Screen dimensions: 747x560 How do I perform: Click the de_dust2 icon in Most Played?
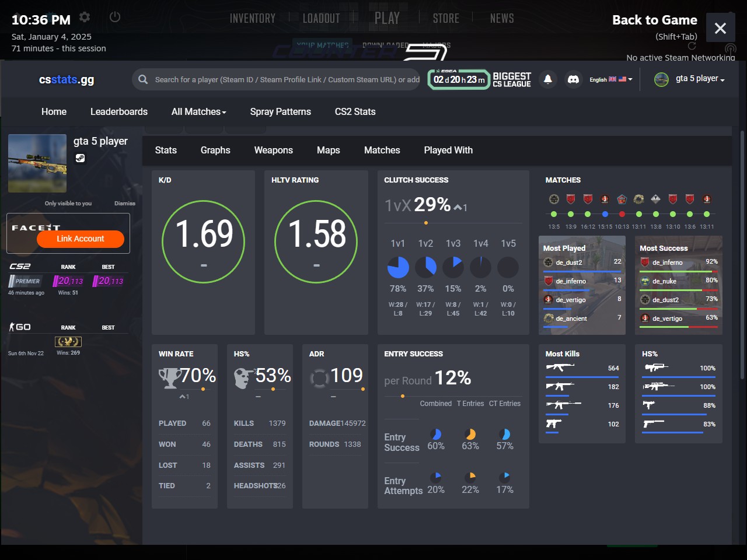pos(548,262)
